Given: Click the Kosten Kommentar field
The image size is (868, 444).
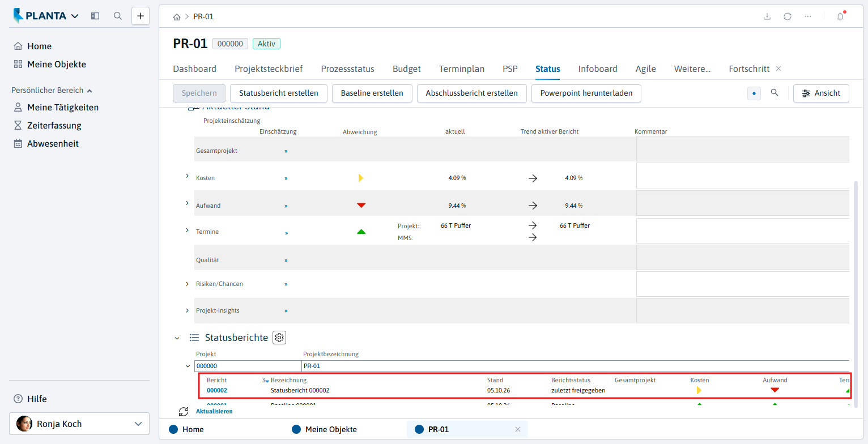Looking at the screenshot, I should click(x=743, y=176).
